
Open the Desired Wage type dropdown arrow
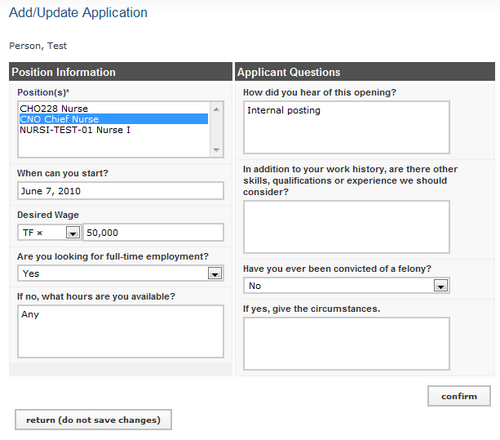coord(73,232)
